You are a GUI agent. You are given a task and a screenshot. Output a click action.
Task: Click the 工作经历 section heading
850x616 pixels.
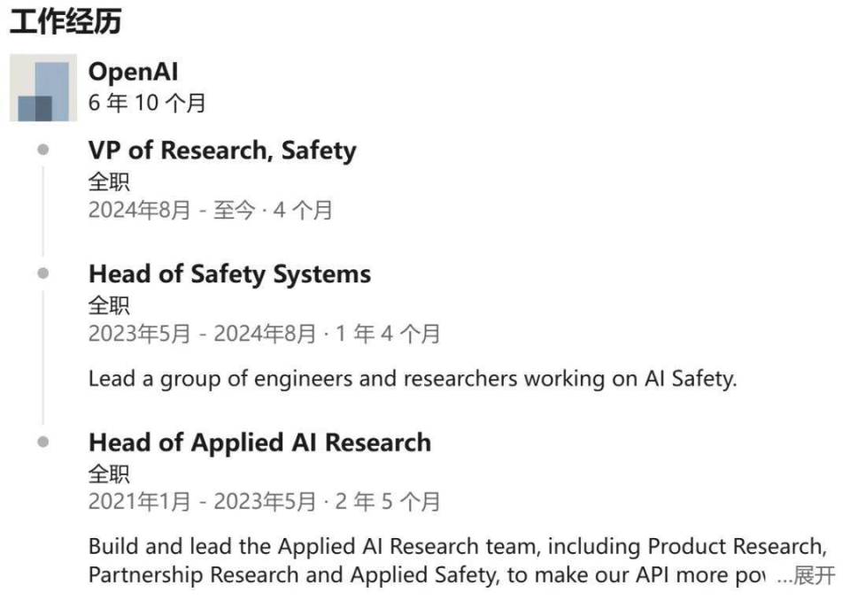tap(65, 22)
